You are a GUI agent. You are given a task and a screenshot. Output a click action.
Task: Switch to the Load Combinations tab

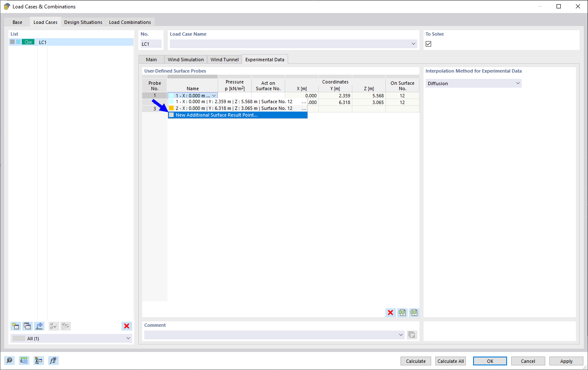[130, 22]
